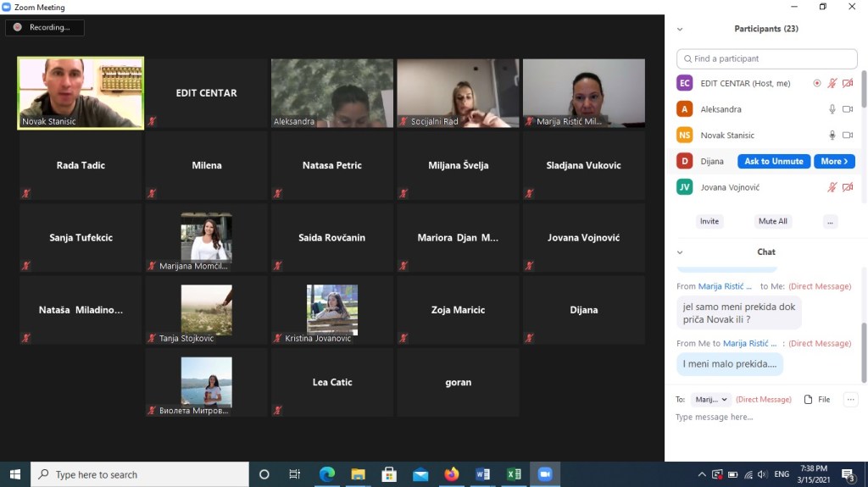Click Novak Stanisic's camera icon in participants
Screen dimensions: 868x487
point(848,136)
